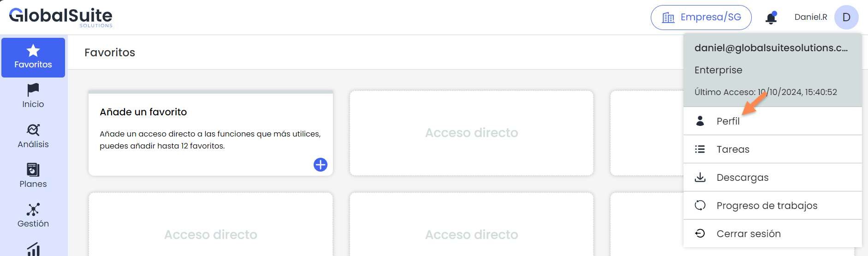Click the GlobalSuite Solutions logo
The image size is (868, 256).
(x=61, y=17)
